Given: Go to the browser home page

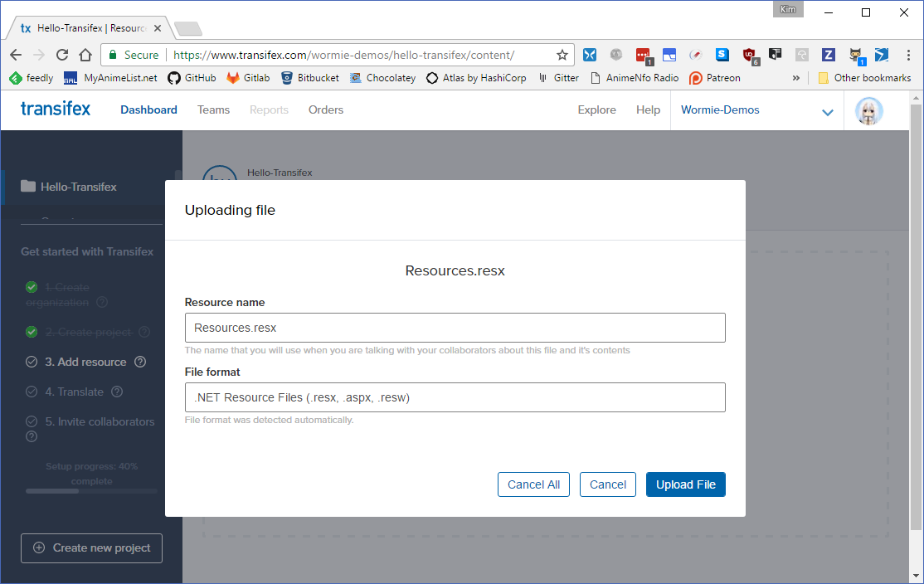Looking at the screenshot, I should click(85, 55).
